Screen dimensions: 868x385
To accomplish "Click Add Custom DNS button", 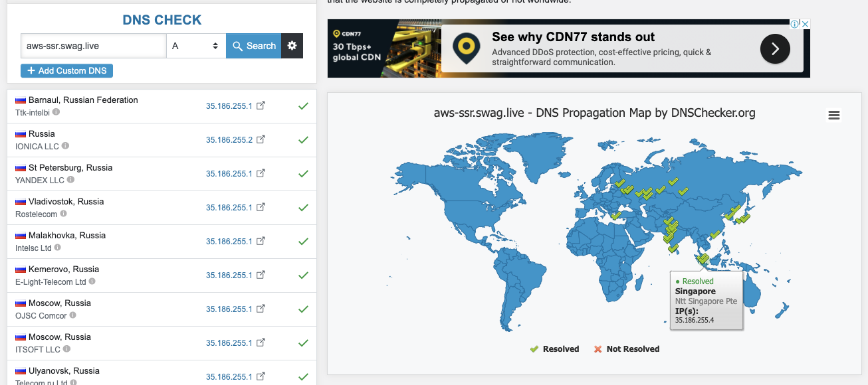I will click(67, 70).
